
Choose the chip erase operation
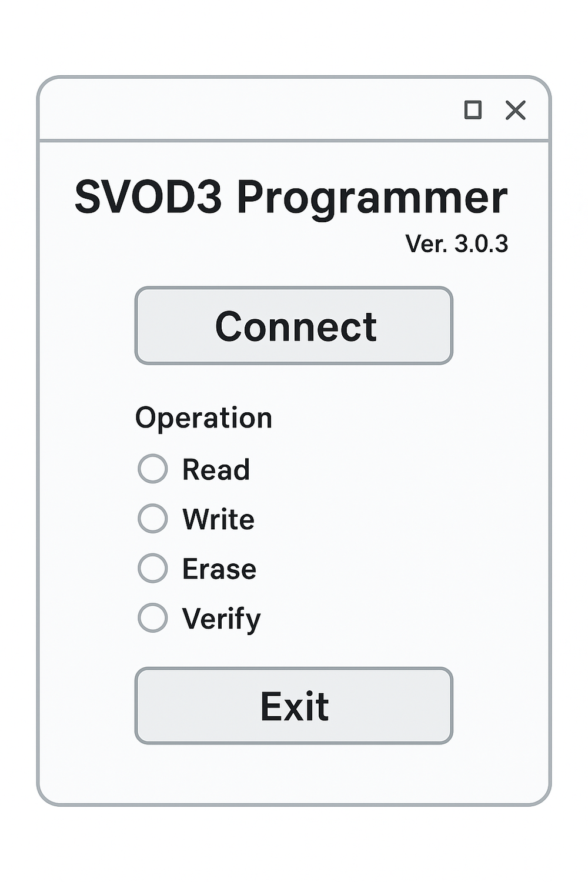pyautogui.click(x=153, y=568)
